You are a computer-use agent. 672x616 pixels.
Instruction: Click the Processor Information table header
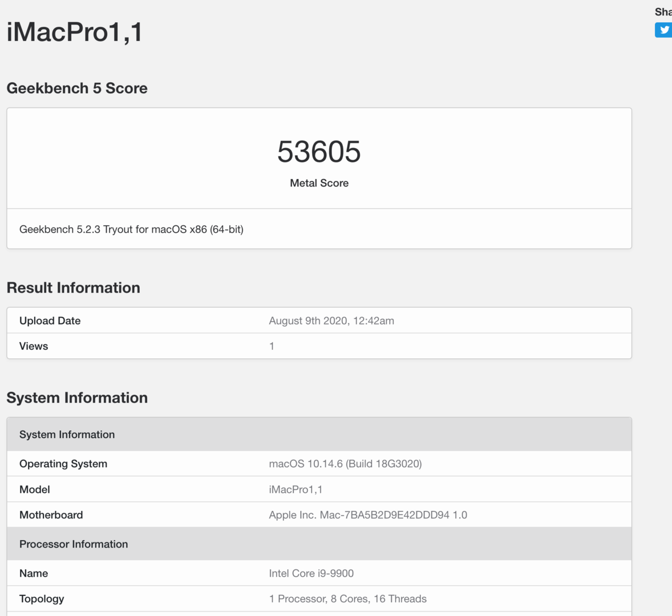point(74,544)
